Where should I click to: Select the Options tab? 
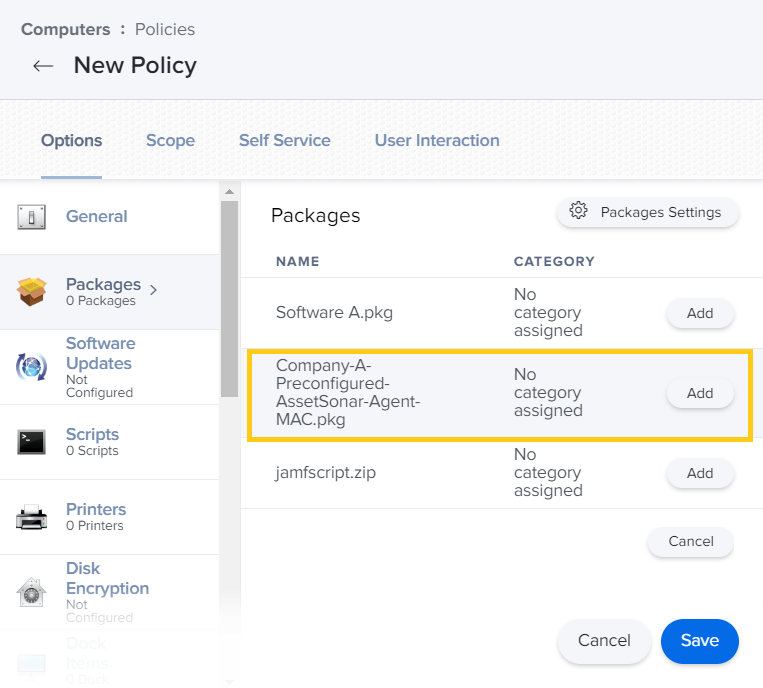tap(71, 140)
